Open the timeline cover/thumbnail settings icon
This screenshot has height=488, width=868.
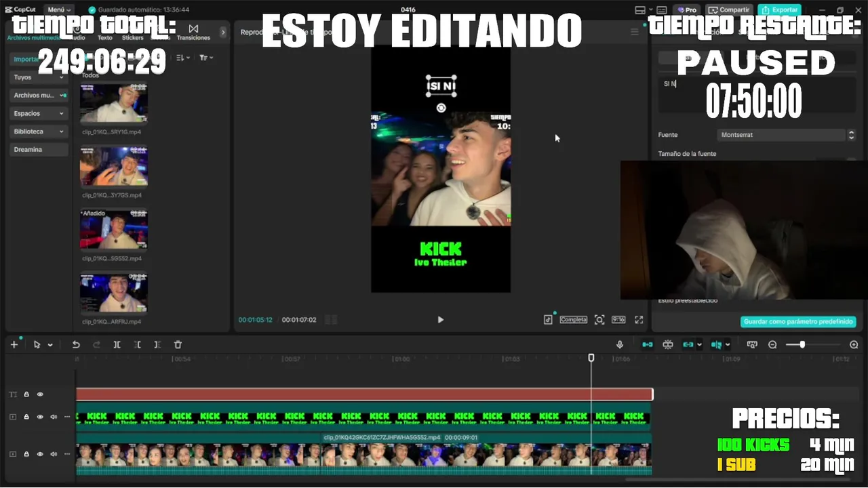tap(752, 344)
